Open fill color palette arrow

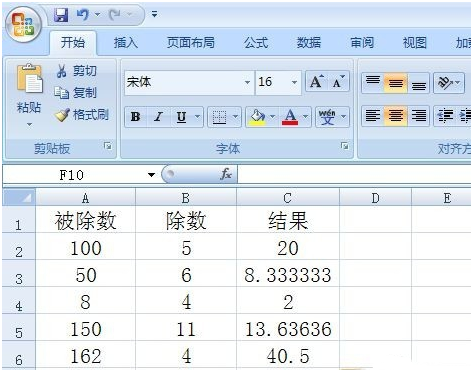click(273, 117)
